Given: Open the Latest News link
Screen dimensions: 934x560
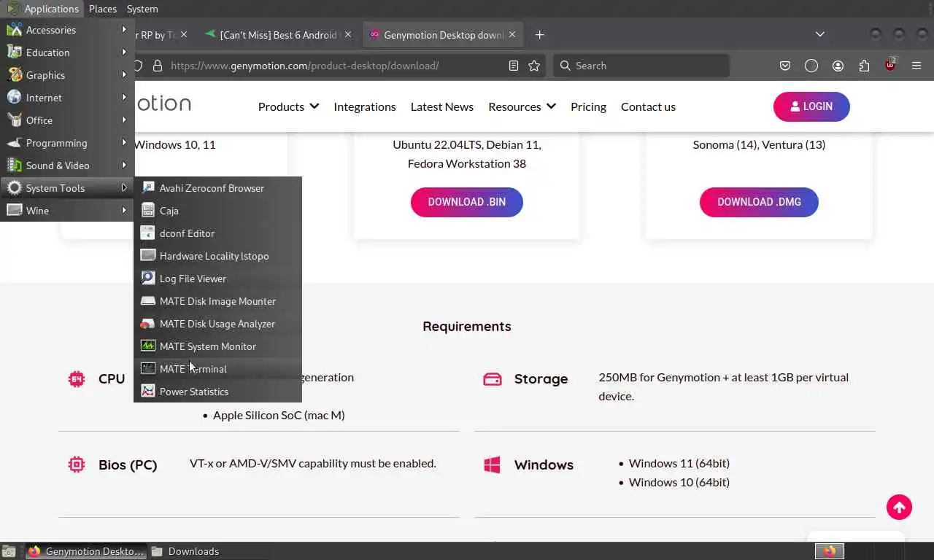Looking at the screenshot, I should click(x=442, y=106).
